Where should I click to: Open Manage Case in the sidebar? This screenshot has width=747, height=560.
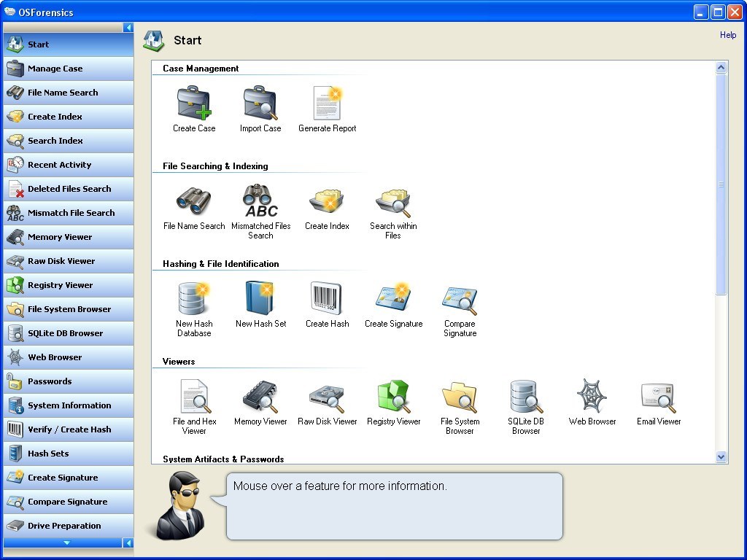click(x=68, y=69)
